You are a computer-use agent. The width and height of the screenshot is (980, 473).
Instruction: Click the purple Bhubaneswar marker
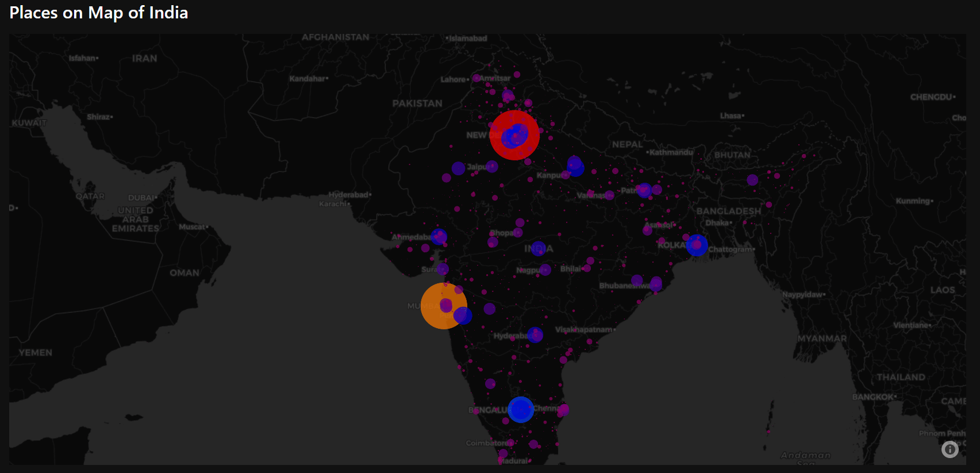656,283
